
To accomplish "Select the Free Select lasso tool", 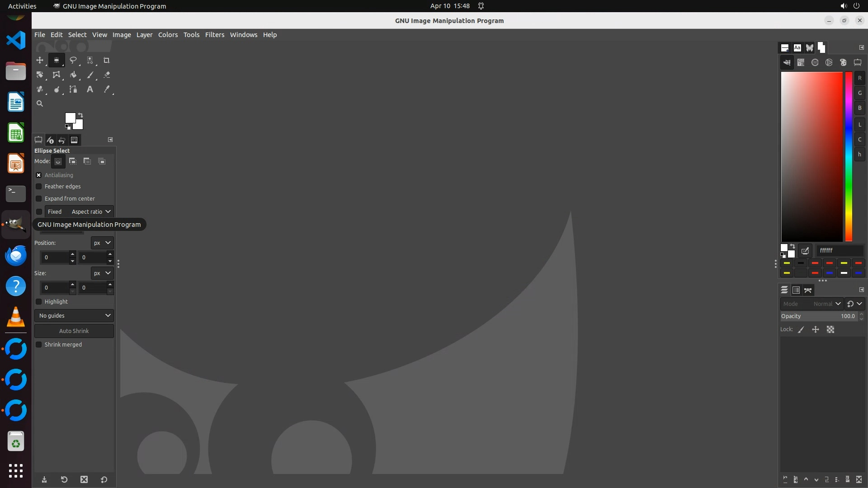I will click(73, 60).
